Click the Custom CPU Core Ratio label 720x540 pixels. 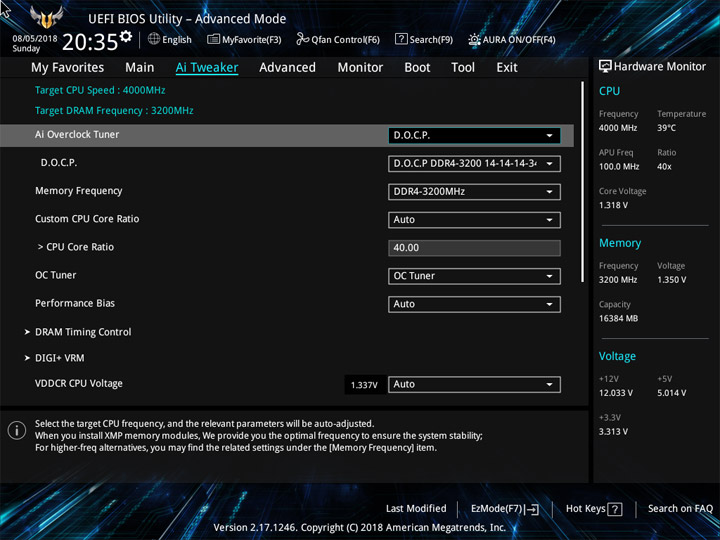point(87,219)
